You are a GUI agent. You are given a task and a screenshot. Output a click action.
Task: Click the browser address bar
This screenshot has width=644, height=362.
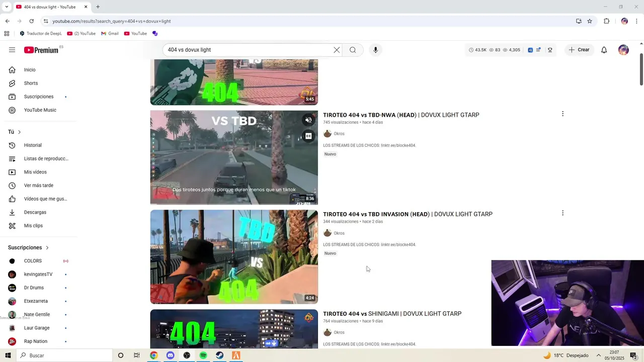307,21
